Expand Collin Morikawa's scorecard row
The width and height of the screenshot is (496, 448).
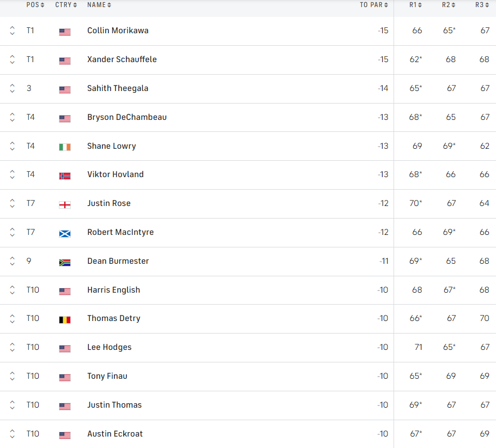pyautogui.click(x=12, y=32)
